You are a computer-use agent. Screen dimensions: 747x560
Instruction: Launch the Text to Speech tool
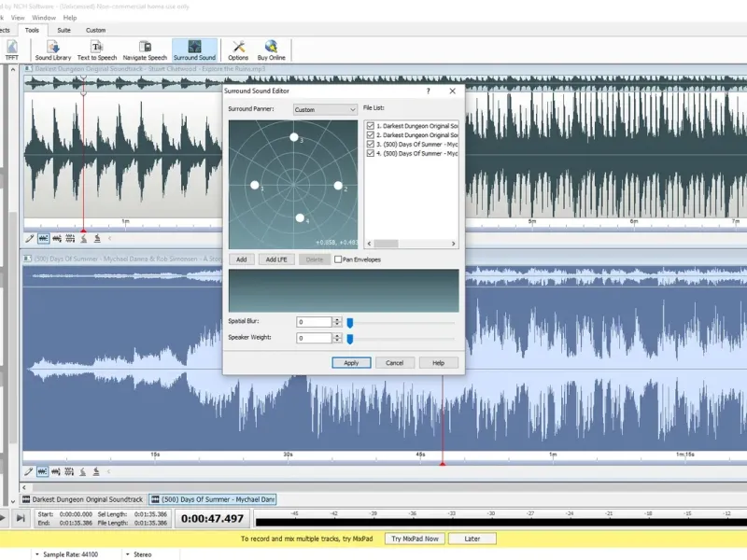click(x=97, y=50)
